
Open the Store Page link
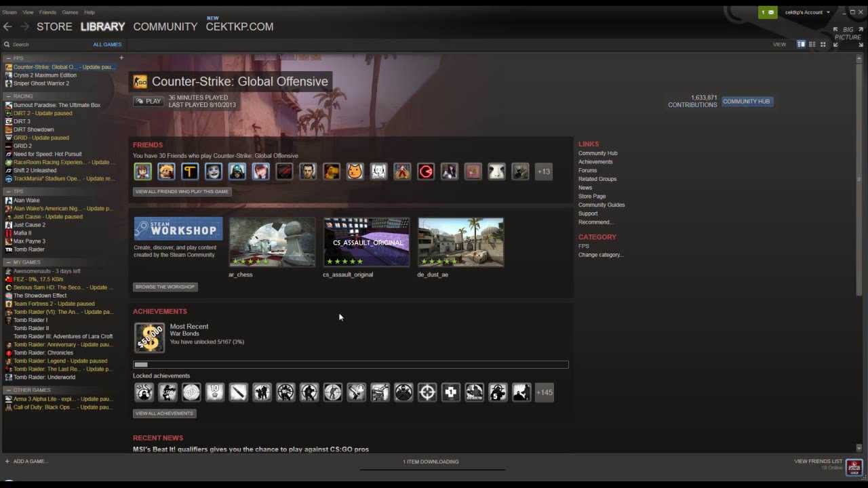point(592,197)
